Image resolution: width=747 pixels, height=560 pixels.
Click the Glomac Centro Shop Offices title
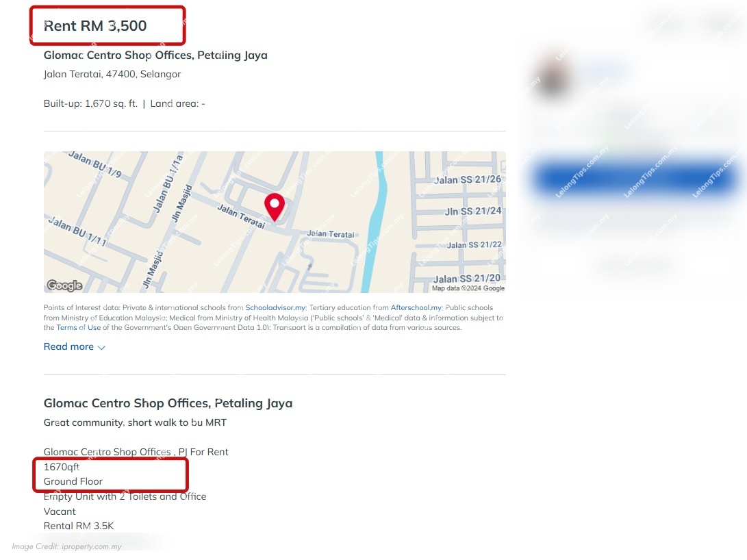[155, 55]
